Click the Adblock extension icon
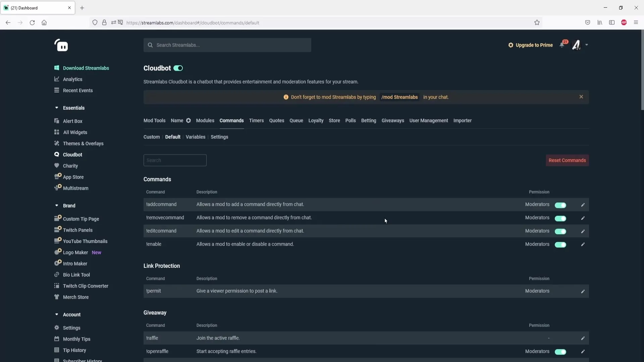The image size is (644, 362). point(624,22)
